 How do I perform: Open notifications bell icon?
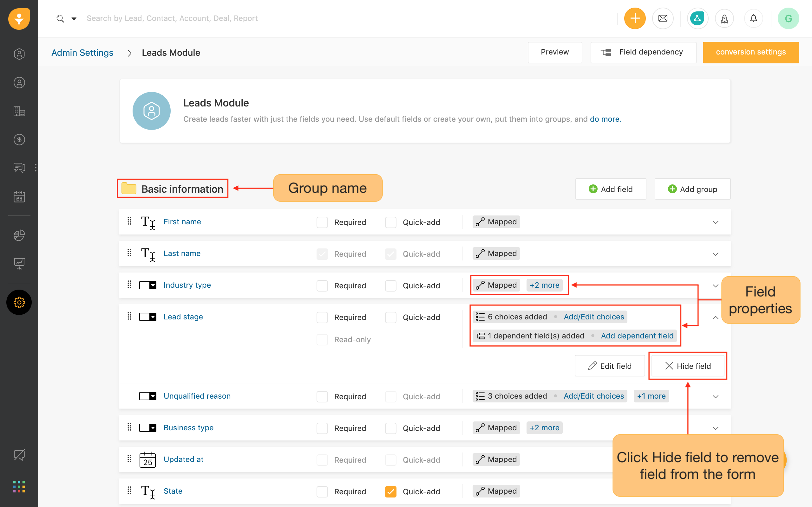pyautogui.click(x=753, y=18)
